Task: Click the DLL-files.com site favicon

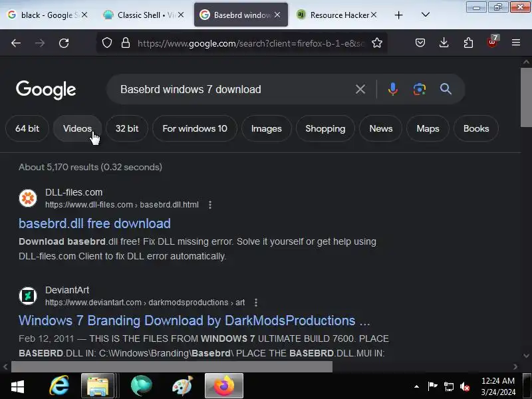Action: coord(28,198)
